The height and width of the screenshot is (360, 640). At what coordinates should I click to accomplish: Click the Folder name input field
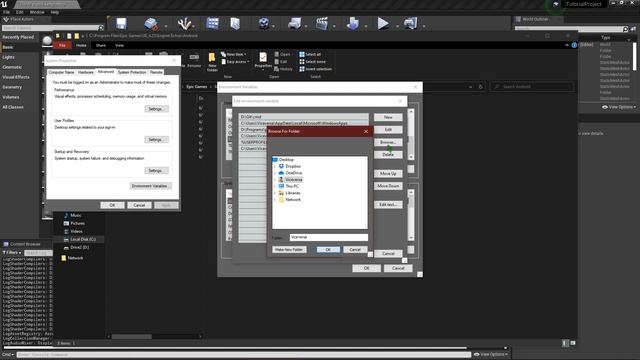click(329, 237)
